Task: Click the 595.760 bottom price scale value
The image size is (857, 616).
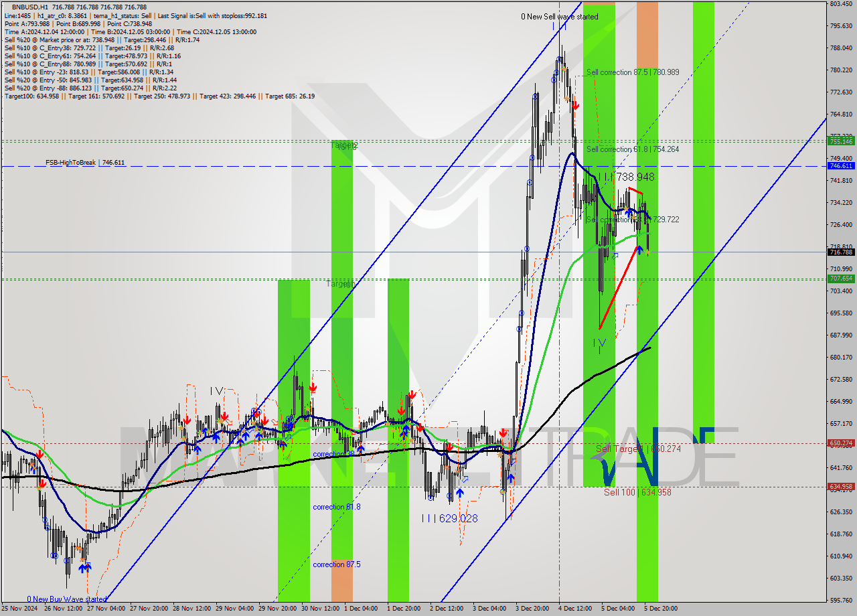Action: tap(841, 600)
